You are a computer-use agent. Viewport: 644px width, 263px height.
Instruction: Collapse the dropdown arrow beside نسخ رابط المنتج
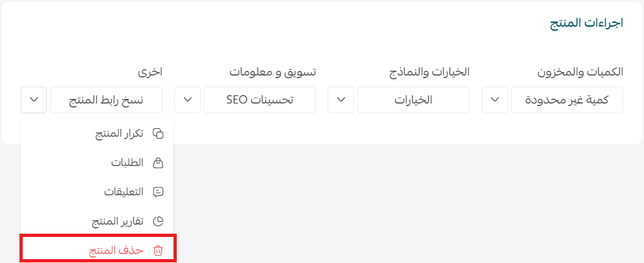tap(34, 100)
